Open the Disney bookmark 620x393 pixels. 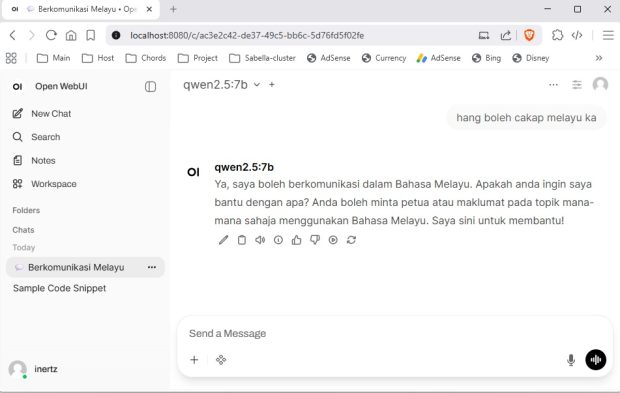tap(530, 58)
